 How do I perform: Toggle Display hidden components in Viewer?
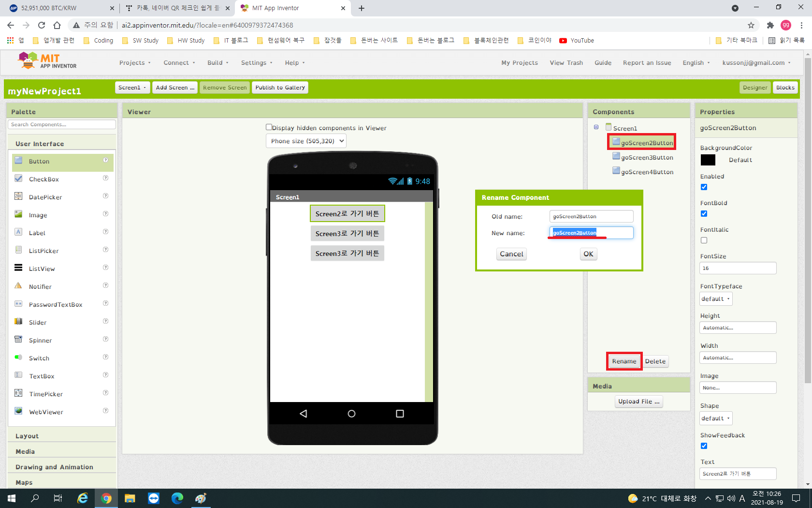tap(269, 127)
